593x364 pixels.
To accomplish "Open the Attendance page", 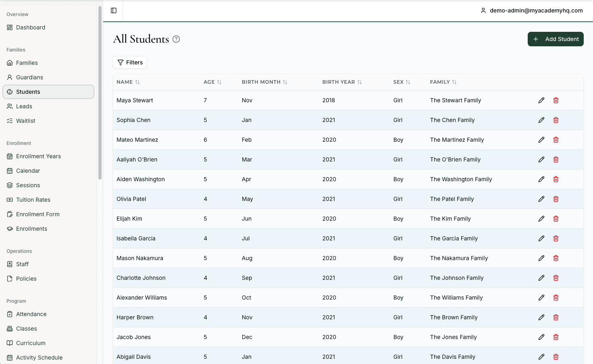I will tap(31, 314).
